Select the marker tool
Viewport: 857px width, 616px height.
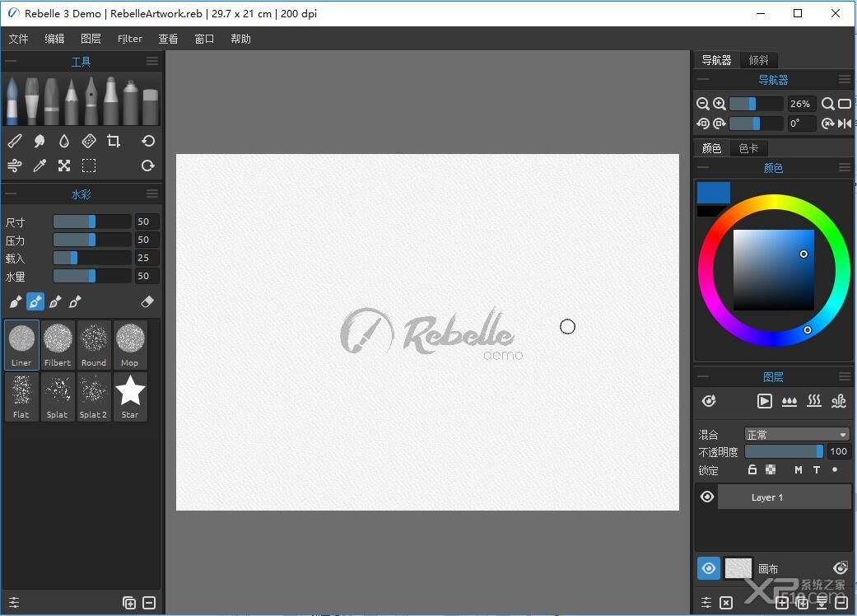pyautogui.click(x=111, y=101)
